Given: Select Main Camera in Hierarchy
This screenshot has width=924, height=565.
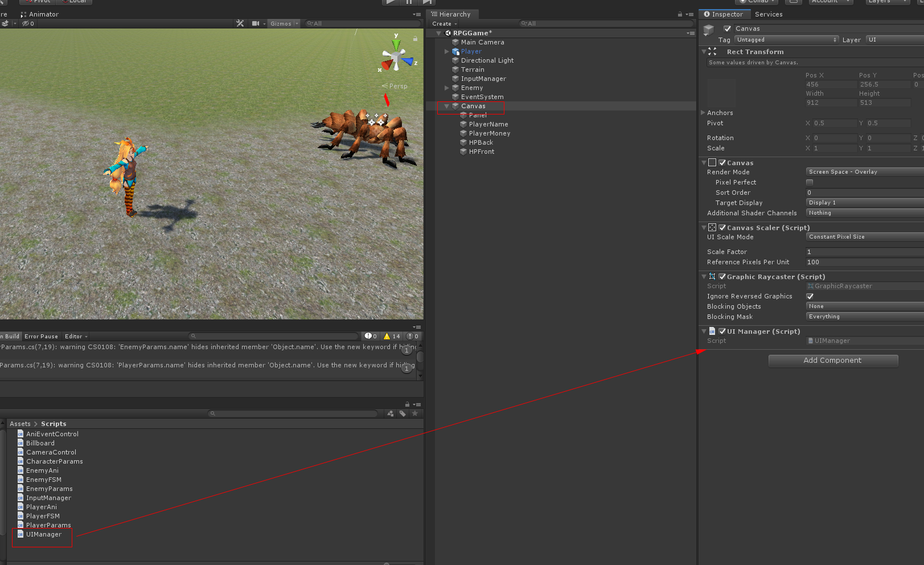Looking at the screenshot, I should [x=482, y=42].
